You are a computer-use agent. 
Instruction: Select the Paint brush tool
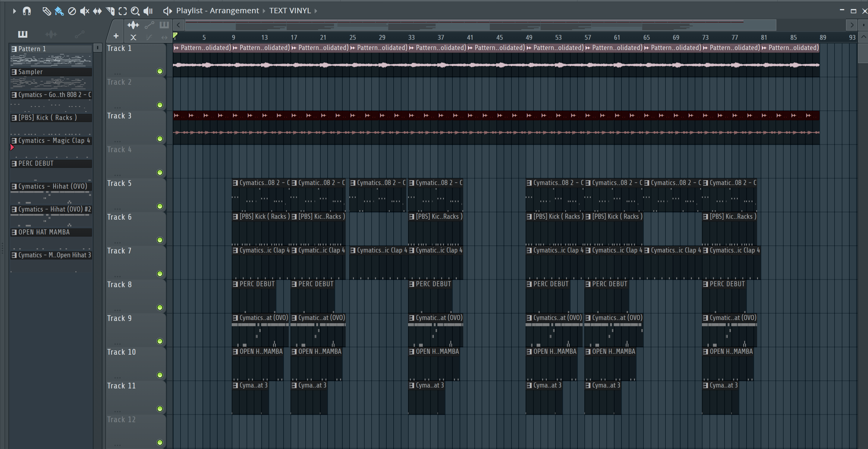(x=59, y=11)
